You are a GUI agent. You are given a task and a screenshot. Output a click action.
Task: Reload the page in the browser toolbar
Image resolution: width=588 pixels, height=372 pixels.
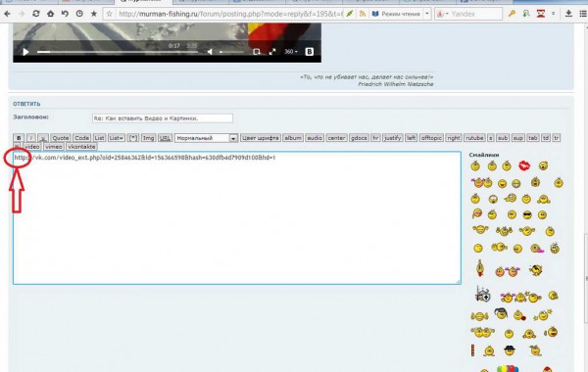tap(36, 14)
